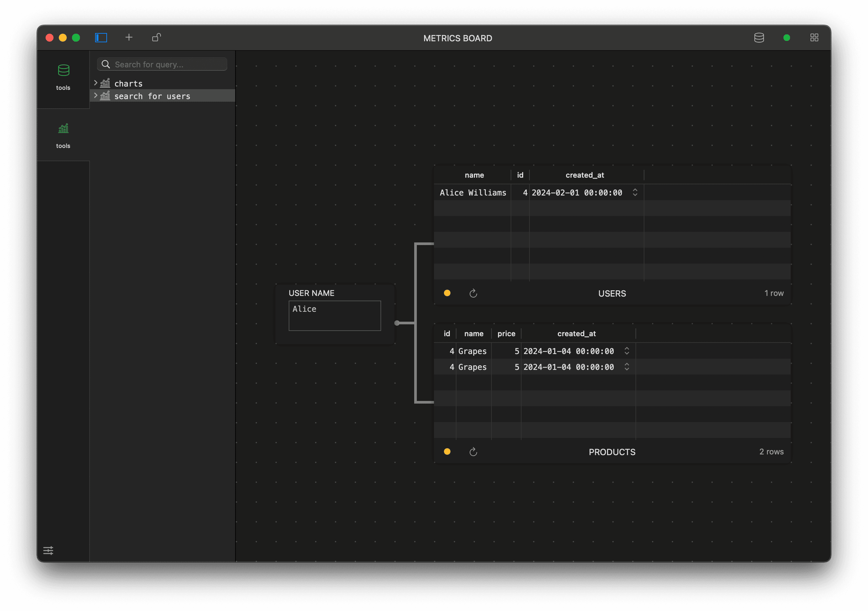Click PRODUCTS created_at column header
Viewport: 868px width, 611px height.
[x=577, y=334]
